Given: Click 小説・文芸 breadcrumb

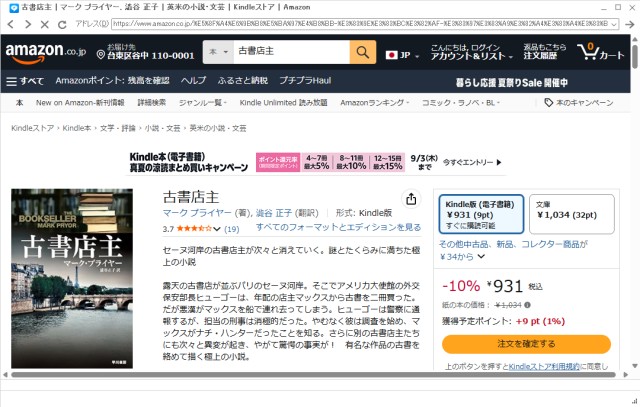Looking at the screenshot, I should tap(162, 128).
